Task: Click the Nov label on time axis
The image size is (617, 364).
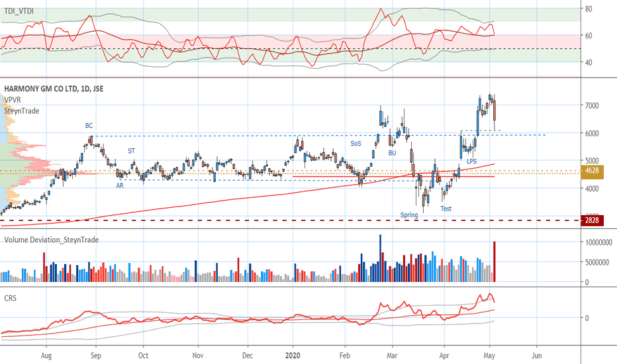Action: pos(198,356)
